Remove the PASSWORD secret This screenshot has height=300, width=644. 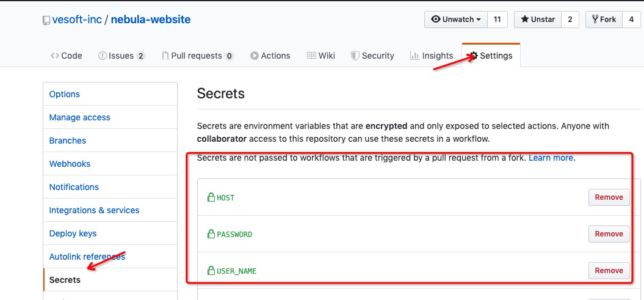pyautogui.click(x=609, y=234)
